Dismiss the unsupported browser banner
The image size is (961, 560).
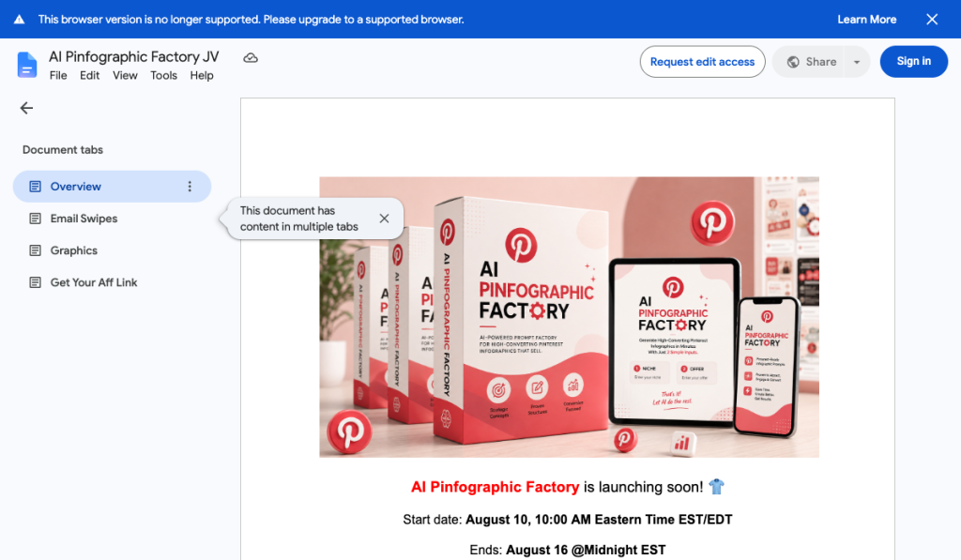pos(932,20)
